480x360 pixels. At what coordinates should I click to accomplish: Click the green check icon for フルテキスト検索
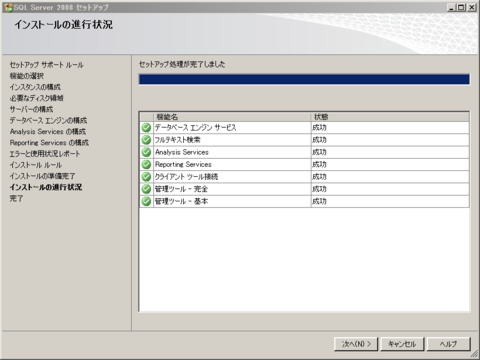pos(146,140)
